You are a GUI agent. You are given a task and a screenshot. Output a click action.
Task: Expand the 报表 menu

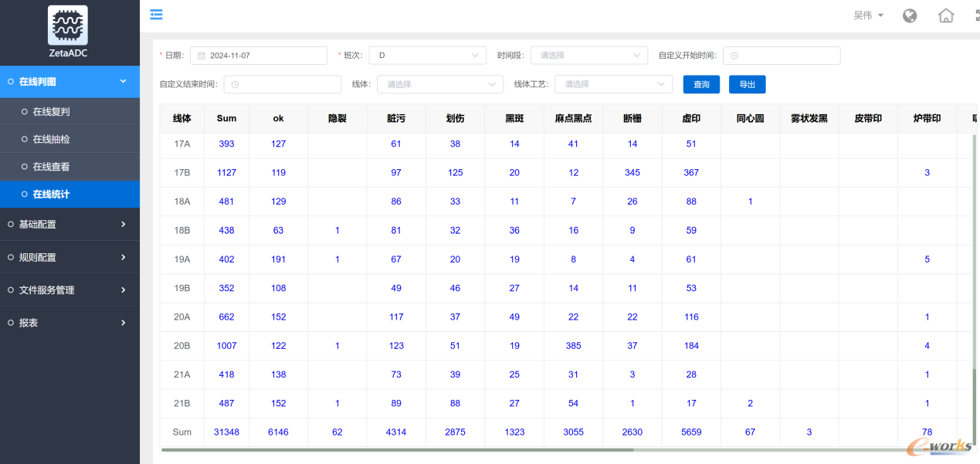coord(70,323)
